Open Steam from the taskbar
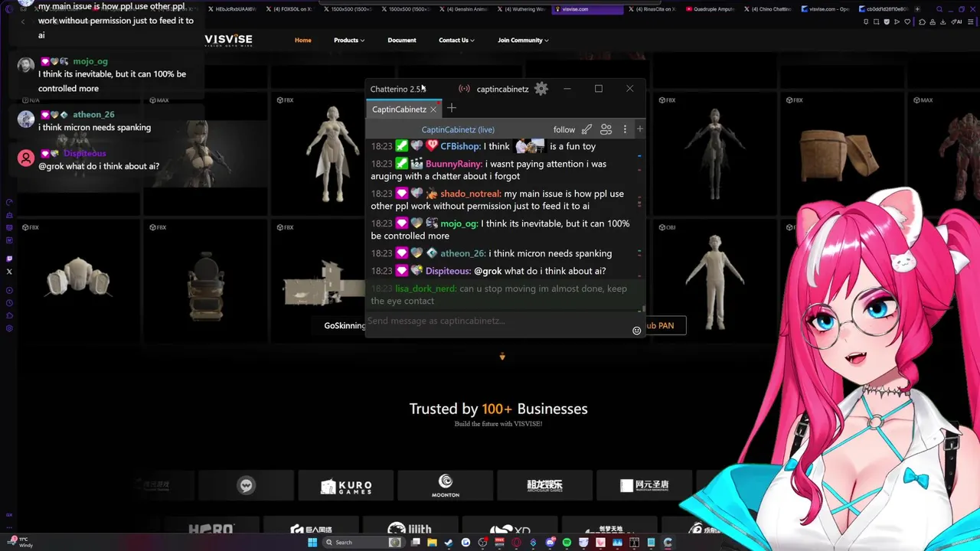Image resolution: width=980 pixels, height=551 pixels. [449, 543]
